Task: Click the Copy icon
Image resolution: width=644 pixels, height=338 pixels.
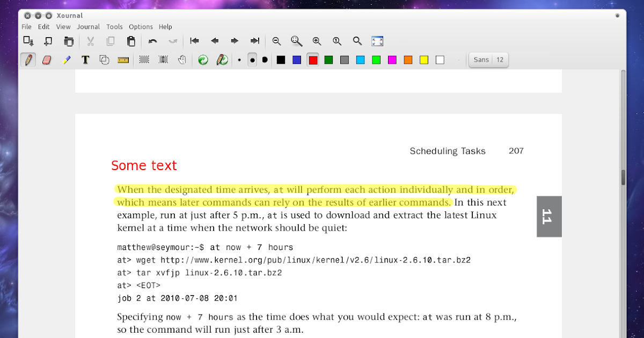Action: pos(111,41)
